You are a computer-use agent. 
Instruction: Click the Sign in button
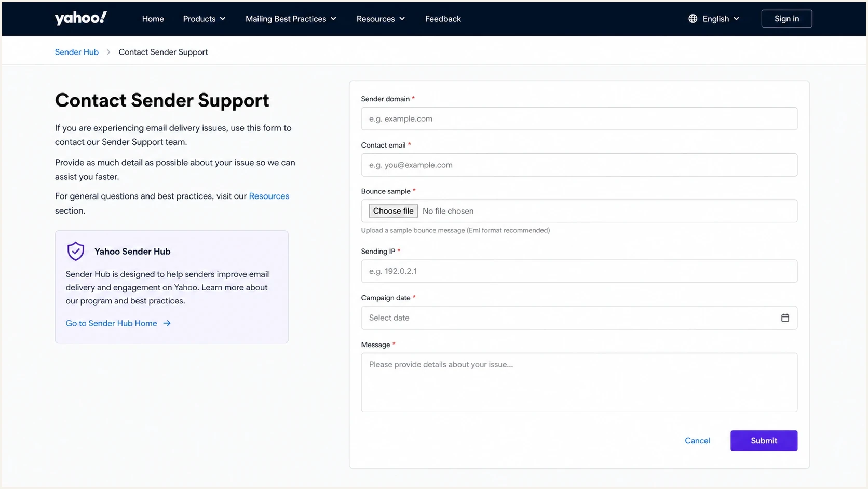pyautogui.click(x=786, y=19)
